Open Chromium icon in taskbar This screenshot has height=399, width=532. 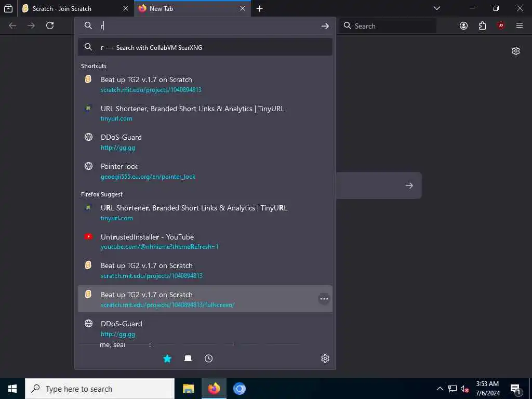[x=239, y=389]
